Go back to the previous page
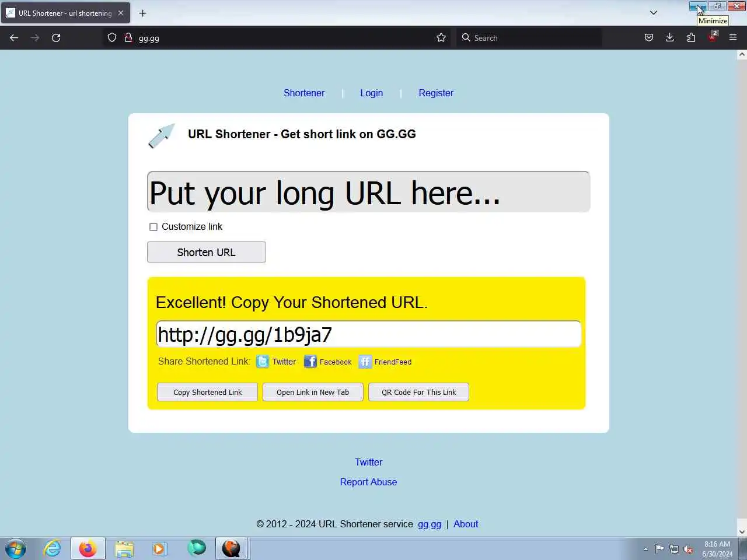Screen dimensions: 747x560 (x=14, y=38)
